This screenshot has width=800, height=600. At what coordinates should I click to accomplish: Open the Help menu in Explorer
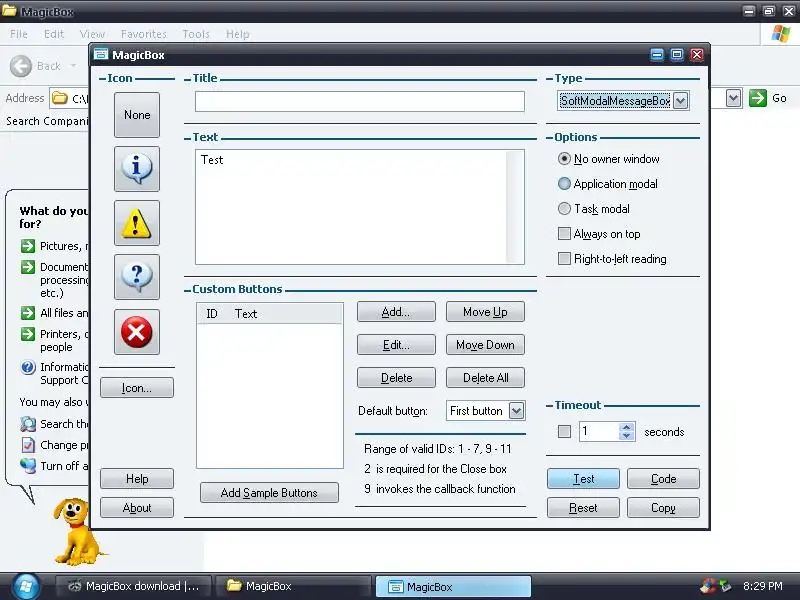(x=237, y=34)
